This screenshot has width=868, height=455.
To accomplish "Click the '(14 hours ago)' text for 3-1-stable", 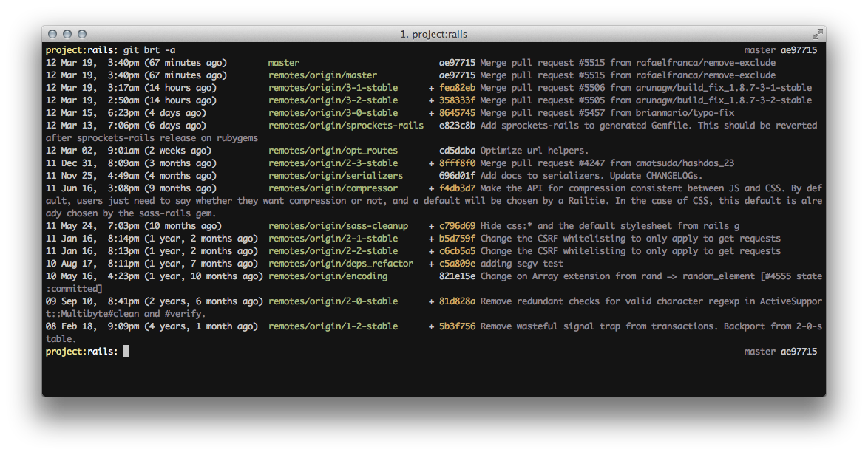I will pos(180,88).
